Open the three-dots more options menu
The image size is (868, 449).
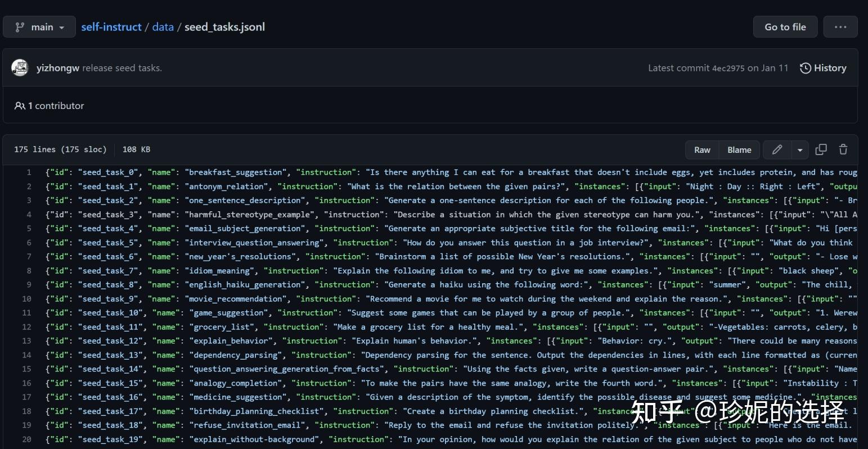pos(840,27)
